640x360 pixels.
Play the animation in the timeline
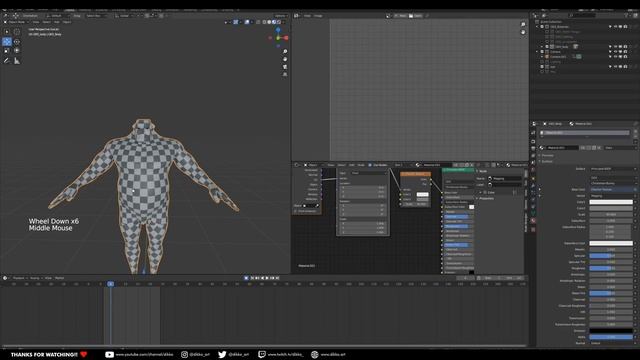coord(267,278)
